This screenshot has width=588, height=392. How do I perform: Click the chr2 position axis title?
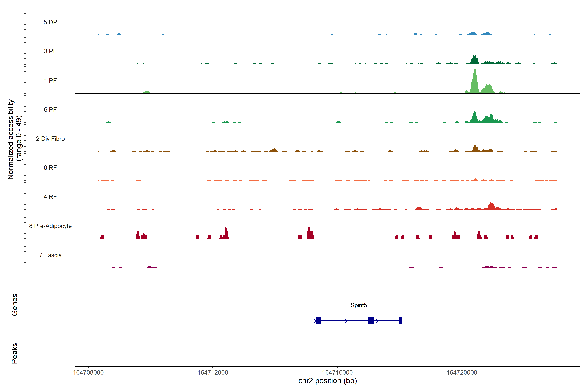point(327,381)
